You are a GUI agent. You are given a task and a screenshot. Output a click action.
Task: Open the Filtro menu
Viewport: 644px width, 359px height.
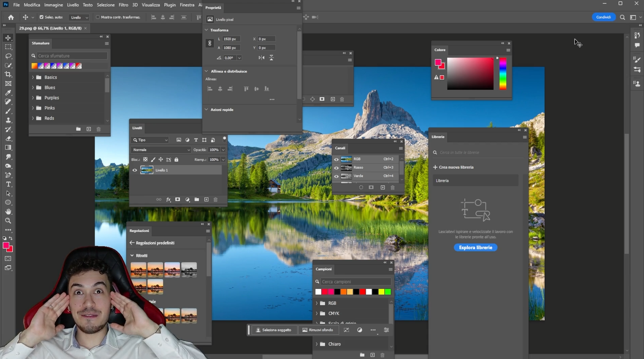point(123,5)
